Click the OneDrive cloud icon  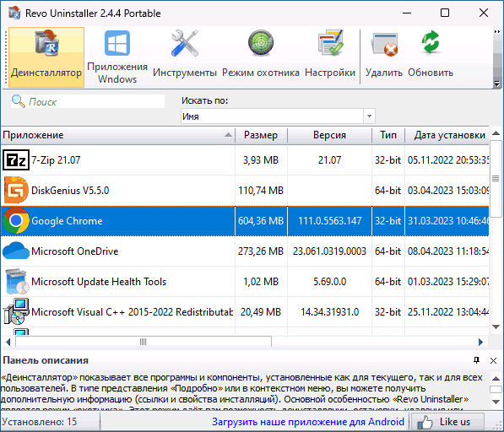[x=16, y=251]
